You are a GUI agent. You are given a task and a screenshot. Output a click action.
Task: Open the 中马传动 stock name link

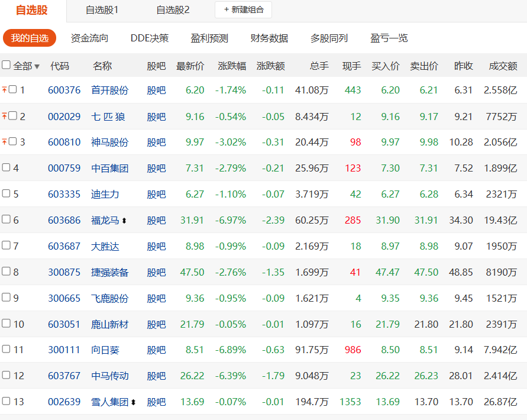[109, 376]
